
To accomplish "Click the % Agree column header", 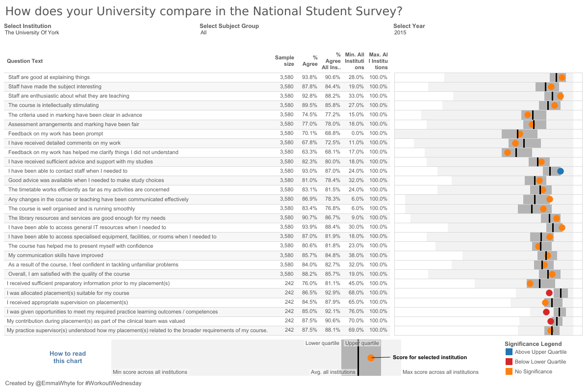I will (309, 61).
